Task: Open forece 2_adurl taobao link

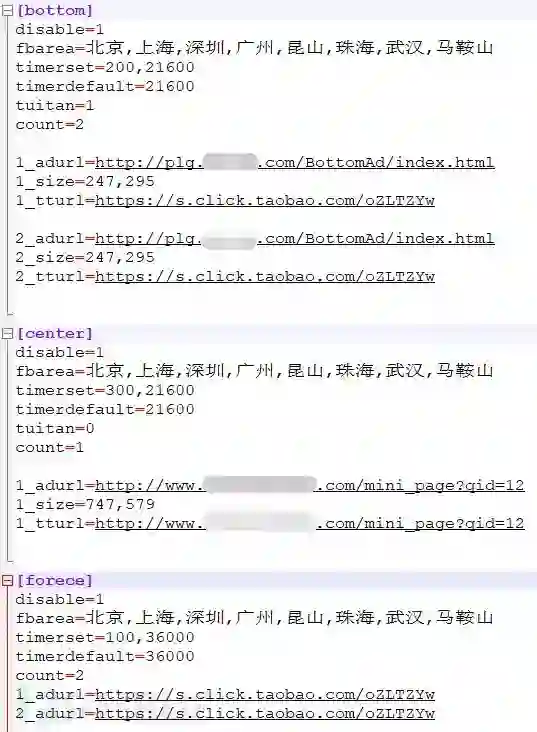Action: pyautogui.click(x=265, y=713)
